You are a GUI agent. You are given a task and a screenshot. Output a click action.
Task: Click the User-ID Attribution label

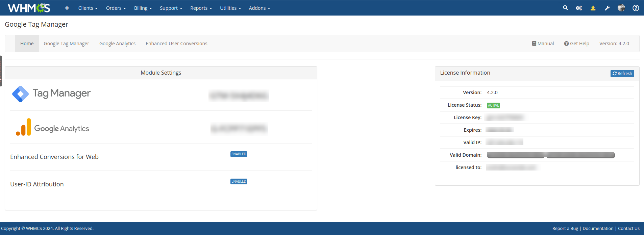click(x=37, y=184)
